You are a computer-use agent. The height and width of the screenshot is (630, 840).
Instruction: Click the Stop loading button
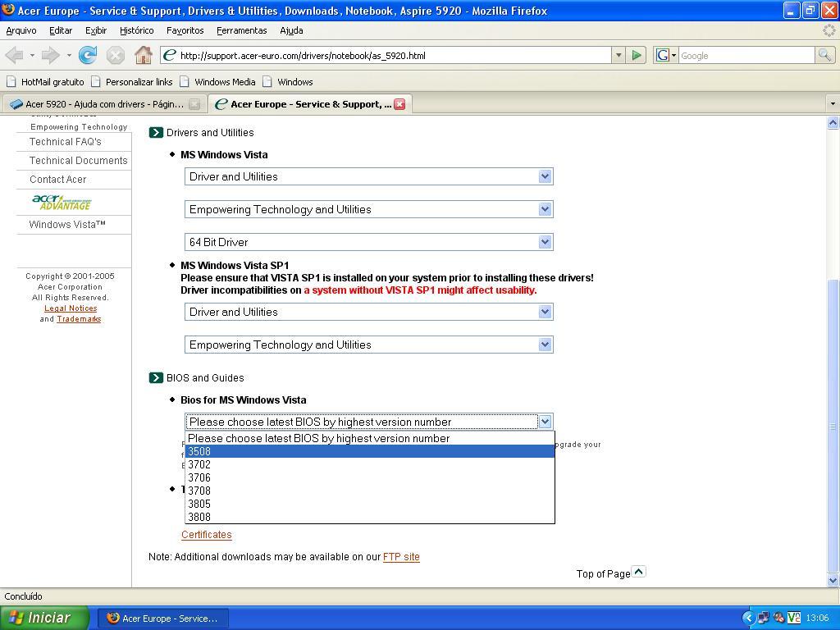[115, 55]
